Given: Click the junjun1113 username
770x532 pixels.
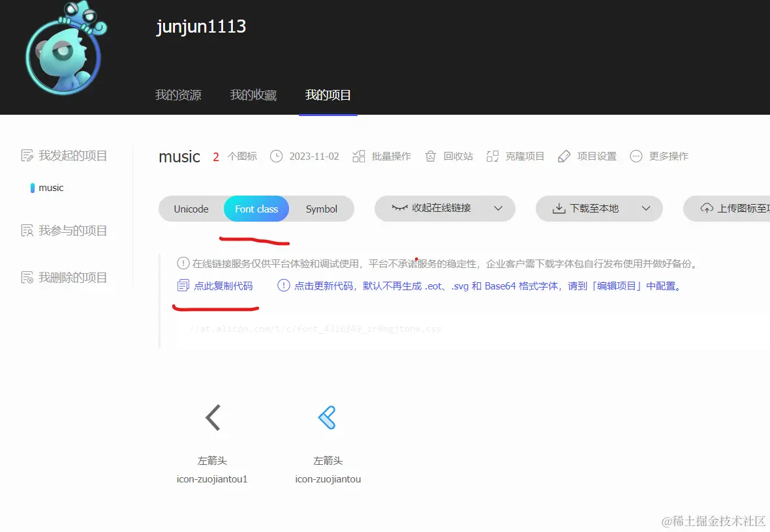Looking at the screenshot, I should (202, 27).
